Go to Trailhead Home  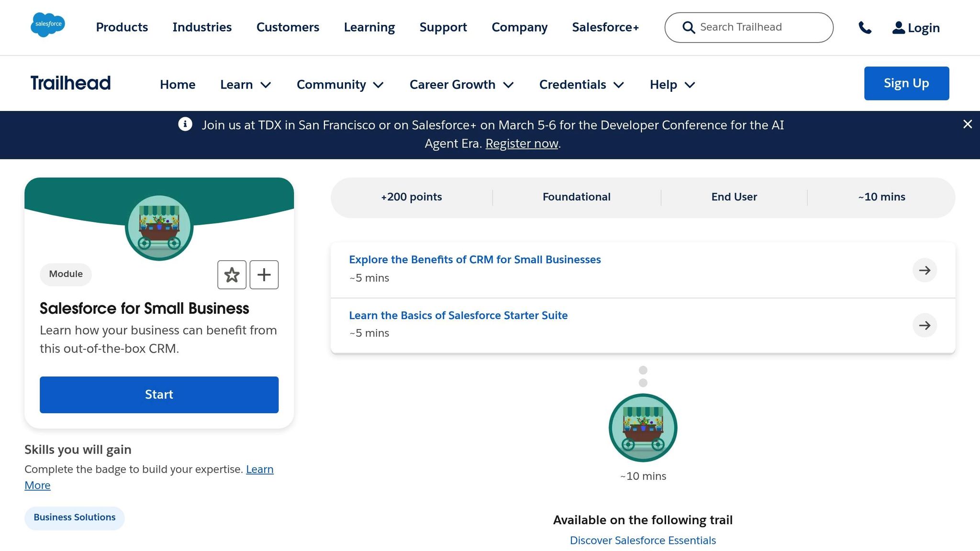click(178, 85)
